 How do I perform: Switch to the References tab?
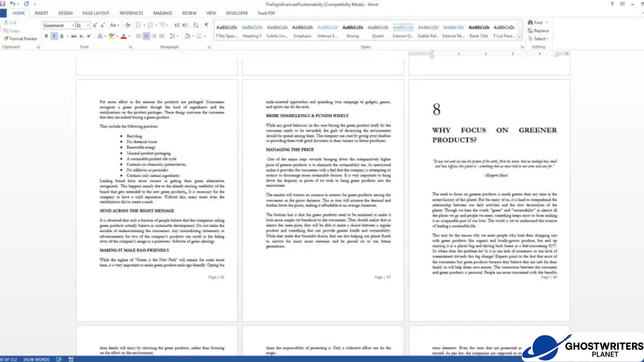tap(131, 13)
